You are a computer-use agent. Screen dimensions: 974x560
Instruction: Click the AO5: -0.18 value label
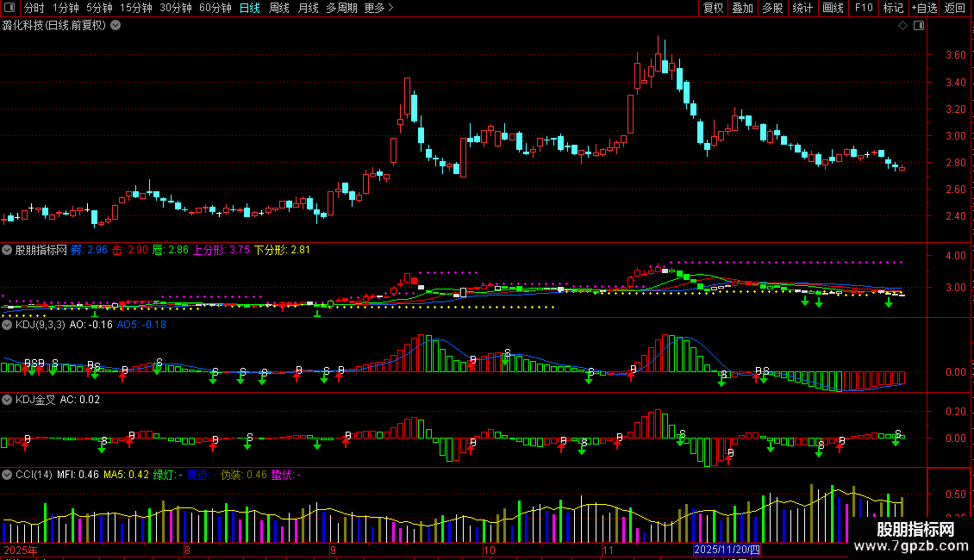pyautogui.click(x=141, y=325)
